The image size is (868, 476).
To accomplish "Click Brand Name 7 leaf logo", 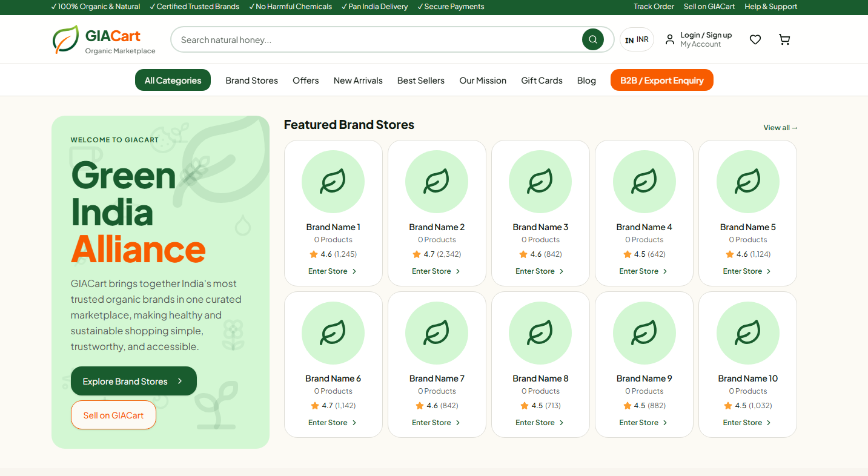I will 437,333.
